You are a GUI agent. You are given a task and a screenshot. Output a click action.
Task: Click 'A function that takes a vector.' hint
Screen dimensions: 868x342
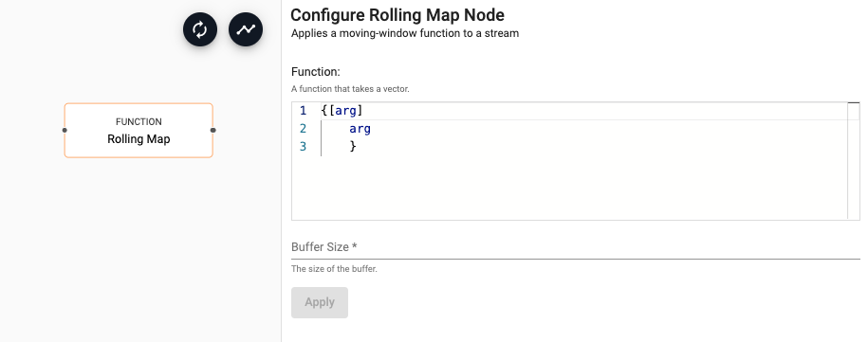(350, 89)
